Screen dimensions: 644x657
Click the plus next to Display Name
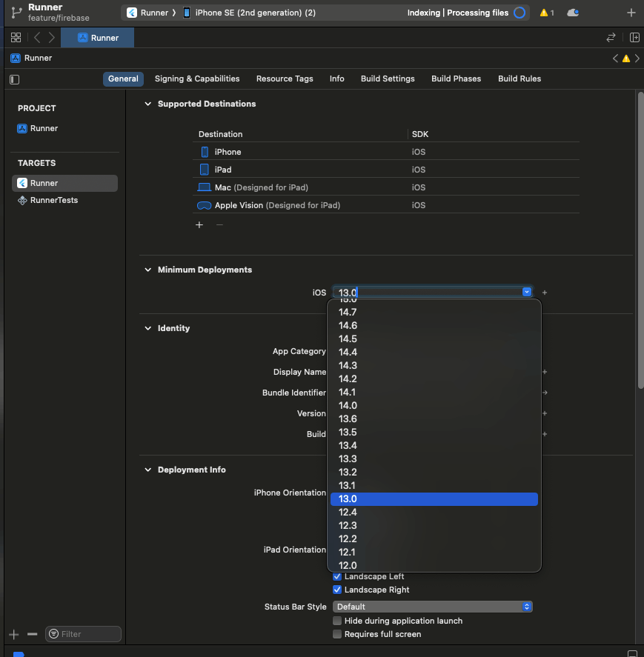(545, 372)
